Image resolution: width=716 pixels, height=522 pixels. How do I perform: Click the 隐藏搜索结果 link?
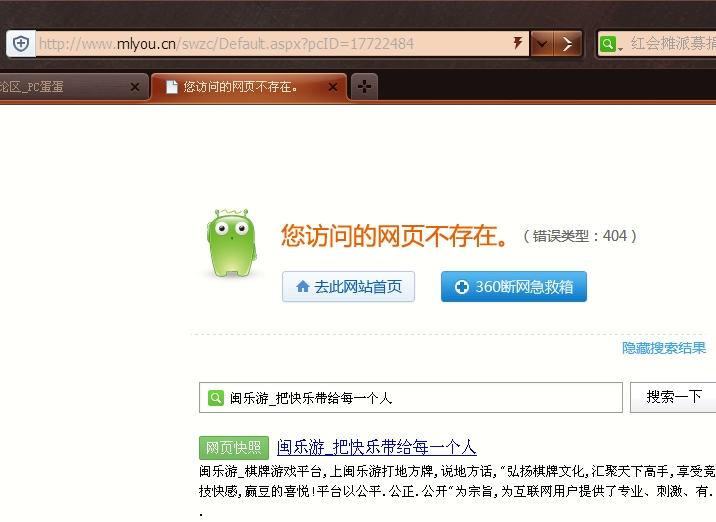664,348
